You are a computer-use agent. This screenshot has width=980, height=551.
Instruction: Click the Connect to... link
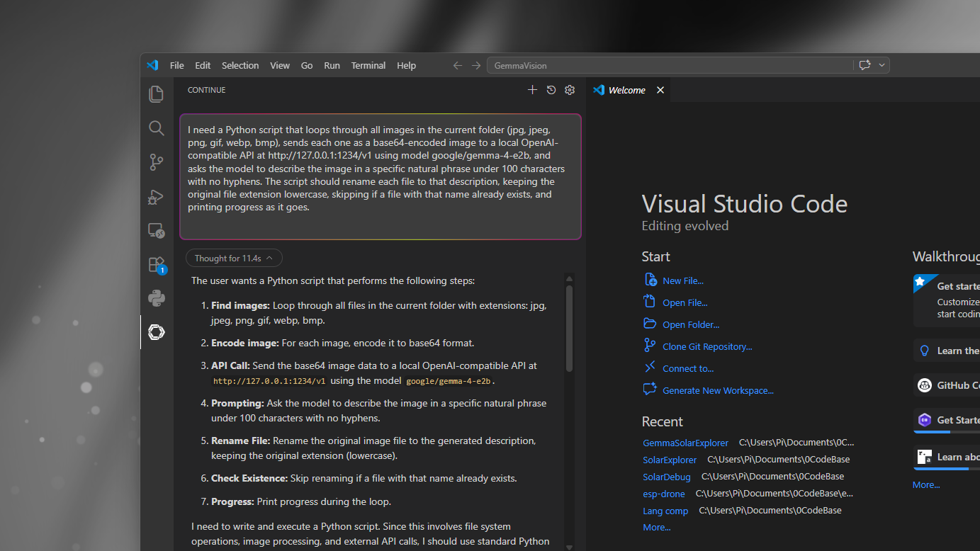[x=688, y=368]
